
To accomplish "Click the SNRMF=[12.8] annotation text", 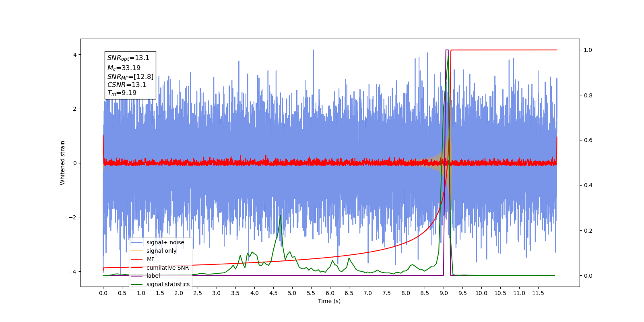I will pyautogui.click(x=130, y=76).
